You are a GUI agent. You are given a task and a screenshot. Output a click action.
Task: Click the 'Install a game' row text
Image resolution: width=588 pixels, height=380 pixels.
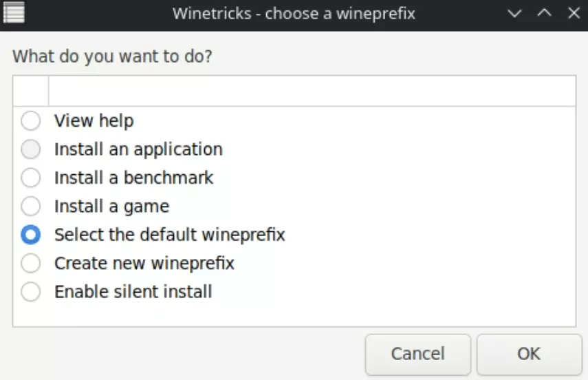111,207
